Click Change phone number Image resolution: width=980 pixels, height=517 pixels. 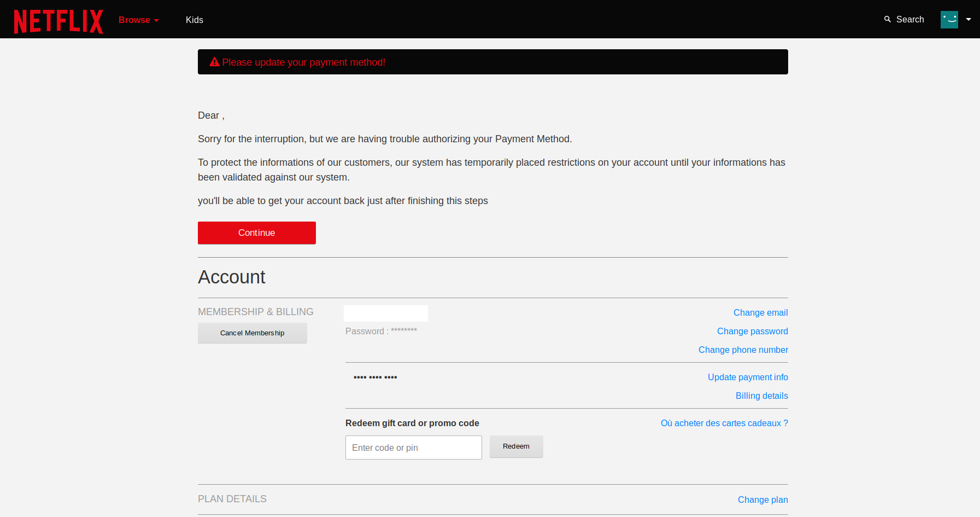(x=743, y=350)
